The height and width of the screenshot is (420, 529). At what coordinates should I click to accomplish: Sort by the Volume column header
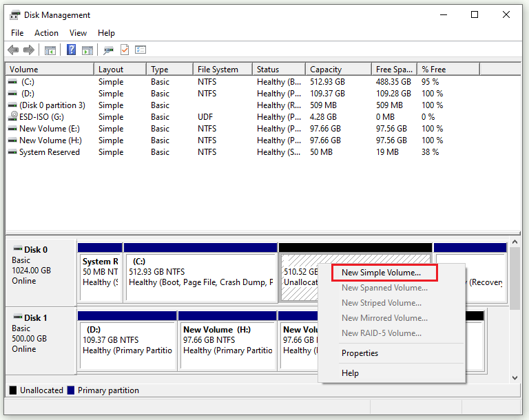tap(50, 69)
